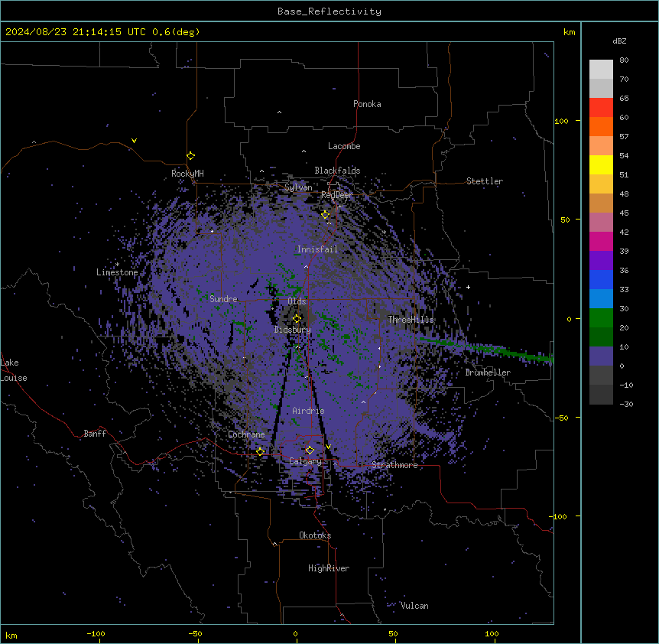Click the Lacombe city label
Viewport: 659px width, 644px height.
click(x=344, y=146)
